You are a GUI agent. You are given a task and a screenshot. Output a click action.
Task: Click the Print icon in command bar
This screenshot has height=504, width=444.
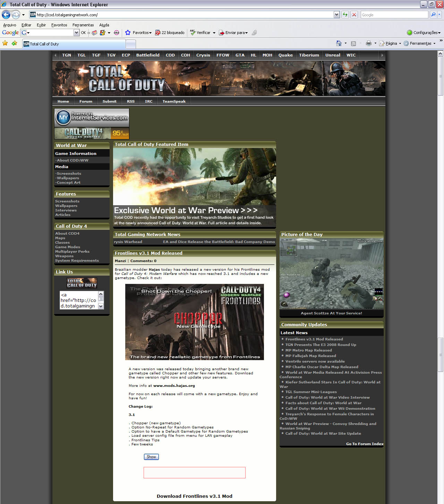tap(368, 43)
